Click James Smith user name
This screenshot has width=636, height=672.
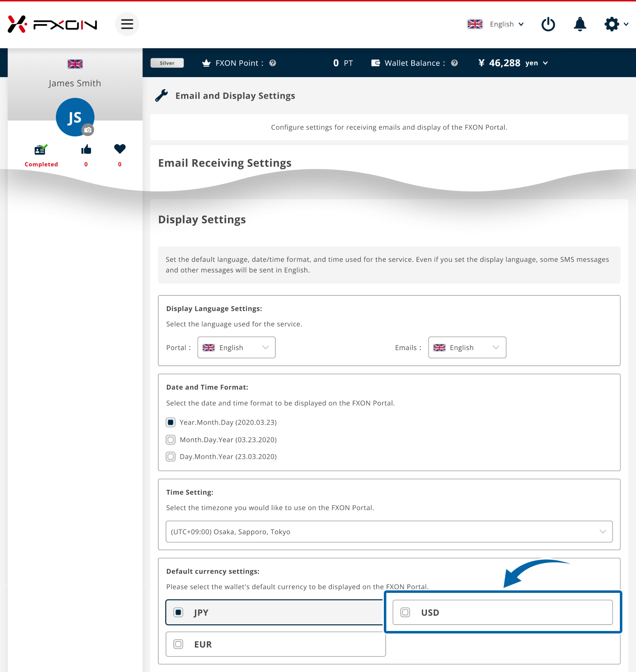[75, 83]
